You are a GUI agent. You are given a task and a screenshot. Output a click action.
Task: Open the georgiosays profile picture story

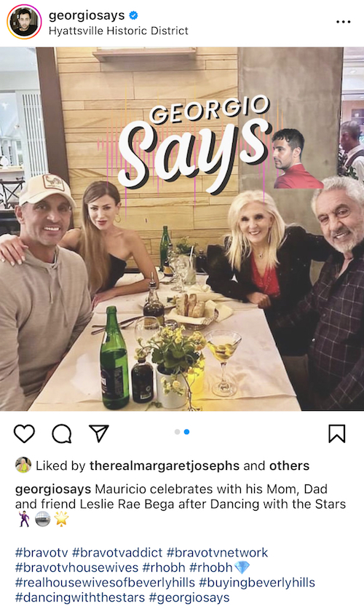(24, 22)
